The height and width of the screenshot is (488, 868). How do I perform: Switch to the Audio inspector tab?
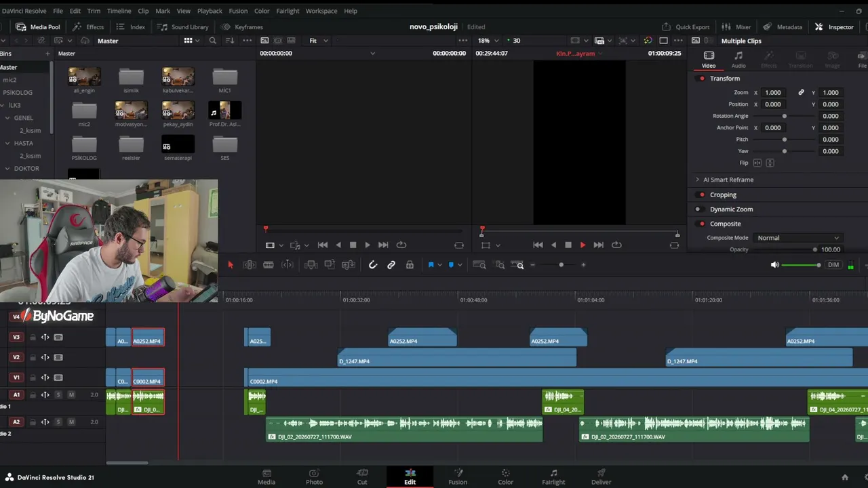click(738, 60)
